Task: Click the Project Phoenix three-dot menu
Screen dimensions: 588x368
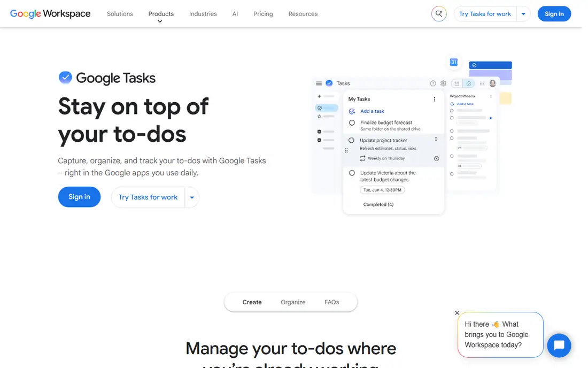Action: tap(491, 96)
